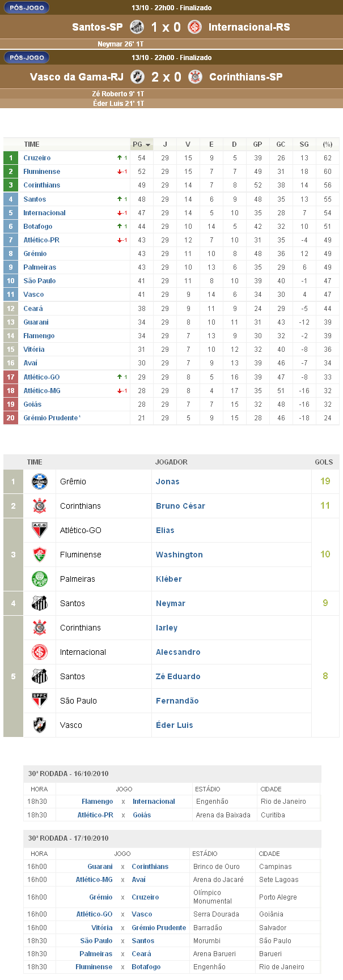Click the Internacional-RS crest beside the score

pyautogui.click(x=194, y=27)
